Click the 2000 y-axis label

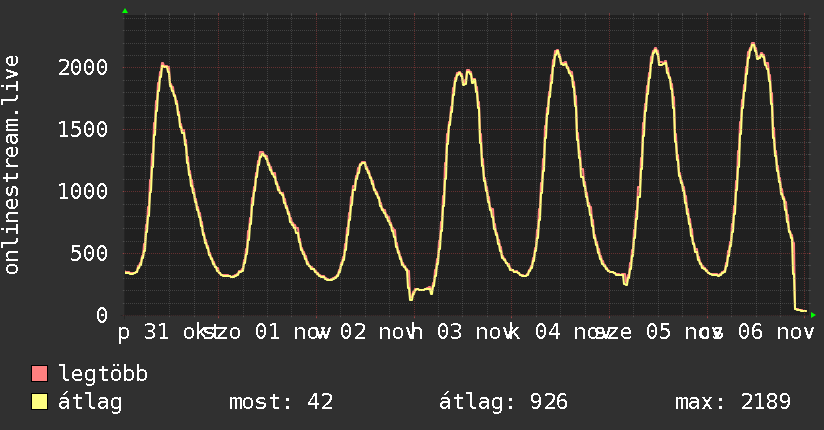click(x=83, y=67)
